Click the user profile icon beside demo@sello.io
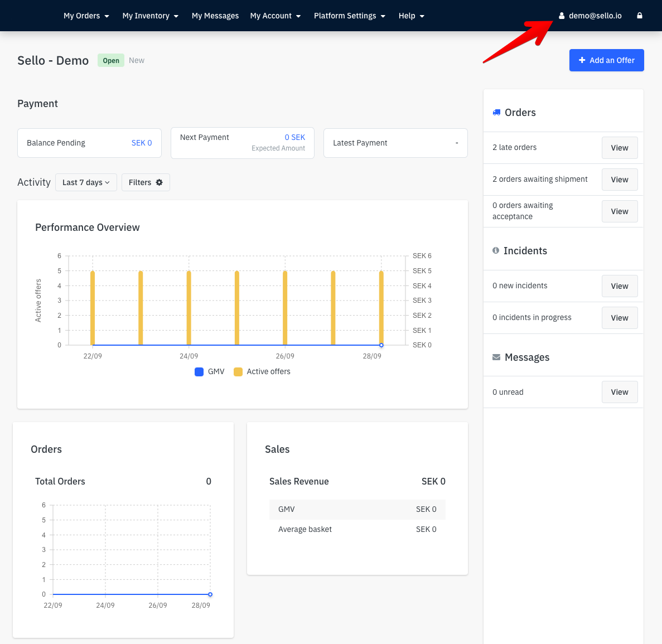The height and width of the screenshot is (644, 662). 562,16
